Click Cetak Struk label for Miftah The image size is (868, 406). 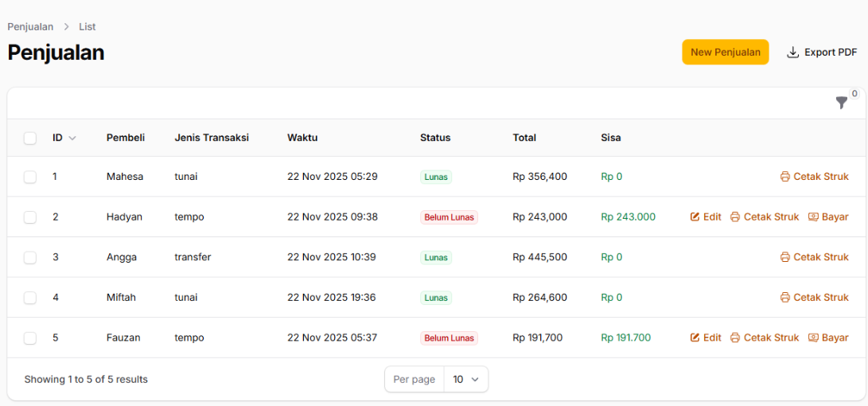(x=821, y=298)
